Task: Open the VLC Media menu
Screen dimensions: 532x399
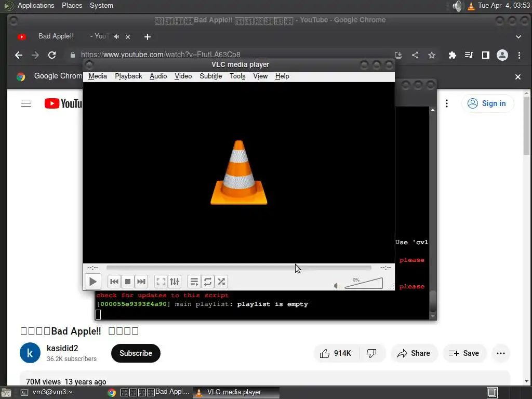Action: click(x=98, y=76)
